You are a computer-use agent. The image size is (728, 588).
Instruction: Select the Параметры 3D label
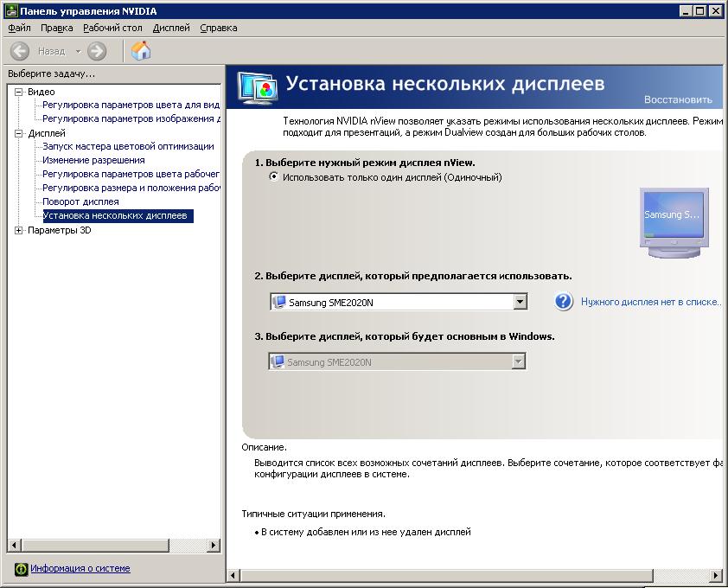click(x=59, y=230)
